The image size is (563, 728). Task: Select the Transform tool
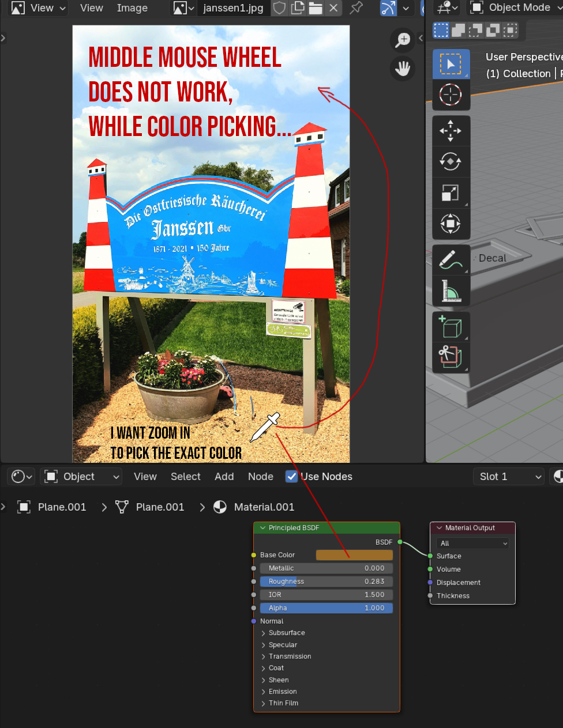pos(451,223)
